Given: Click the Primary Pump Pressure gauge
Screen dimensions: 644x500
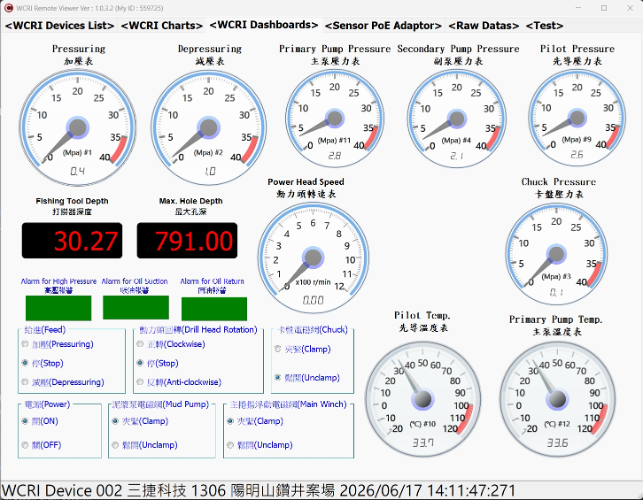Looking at the screenshot, I should click(x=335, y=118).
